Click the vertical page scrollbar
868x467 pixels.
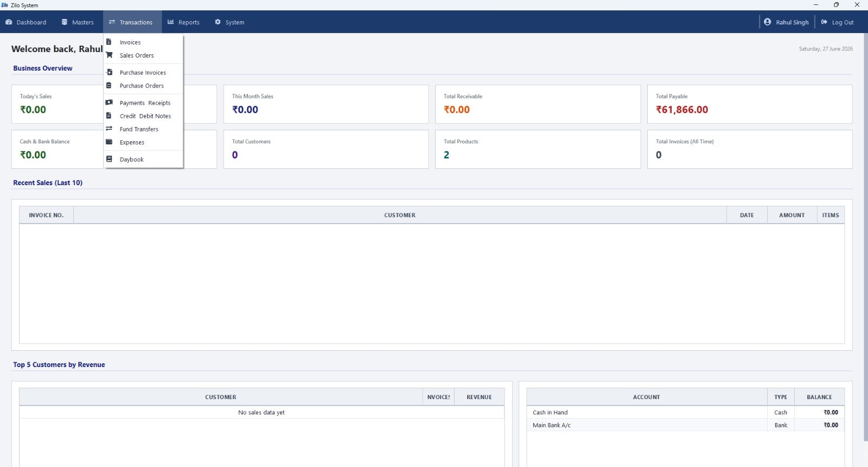pyautogui.click(x=865, y=237)
